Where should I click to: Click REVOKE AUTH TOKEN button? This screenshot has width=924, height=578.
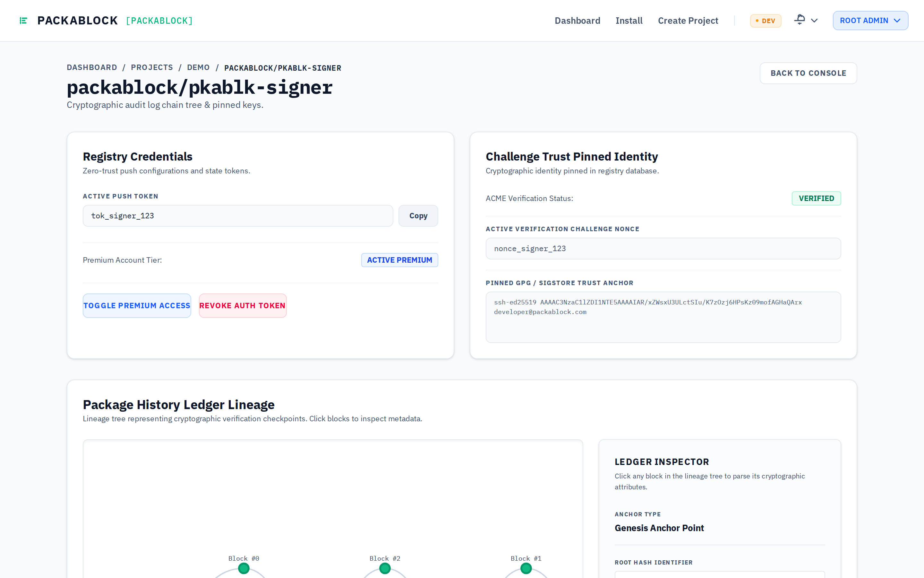[243, 305]
